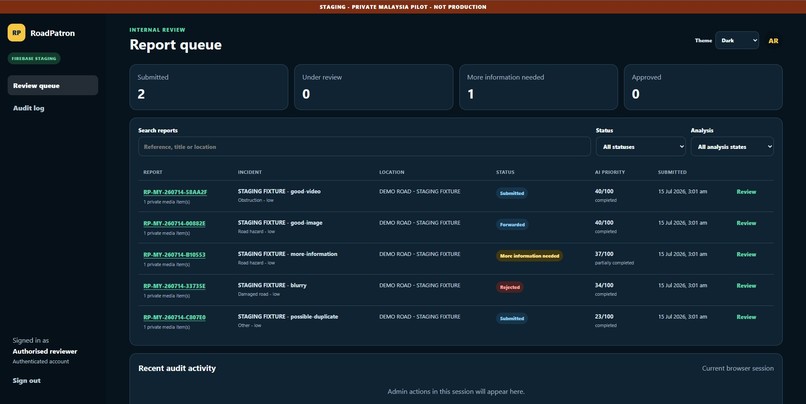Open report RP-MY-260714-00882E
This screenshot has width=806, height=404.
174,223
